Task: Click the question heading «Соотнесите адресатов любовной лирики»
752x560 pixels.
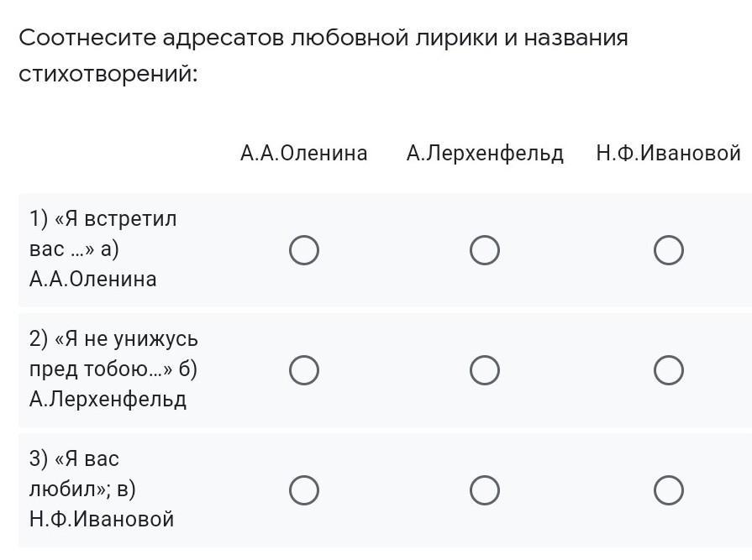Action: click(258, 38)
